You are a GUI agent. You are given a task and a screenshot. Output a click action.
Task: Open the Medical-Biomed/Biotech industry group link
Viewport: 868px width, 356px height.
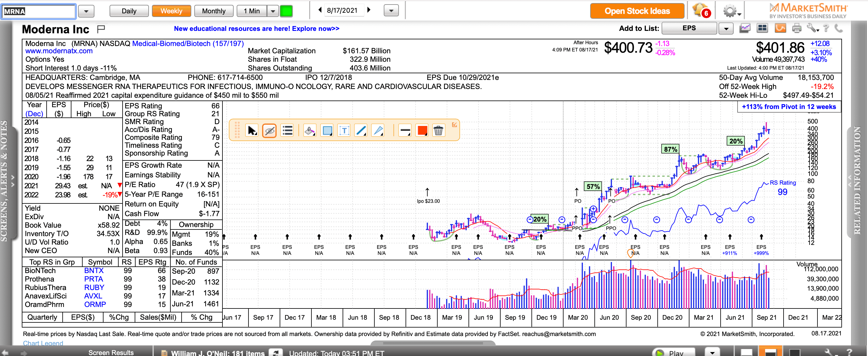(x=188, y=44)
